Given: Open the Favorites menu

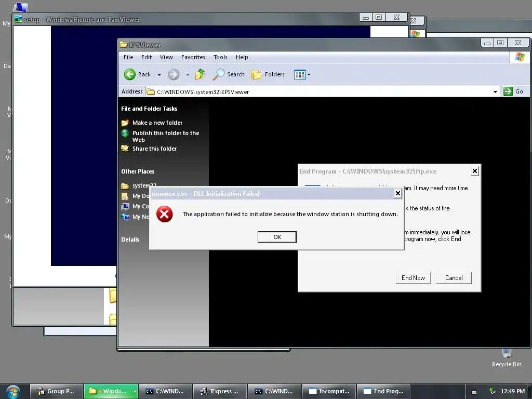Looking at the screenshot, I should point(193,57).
